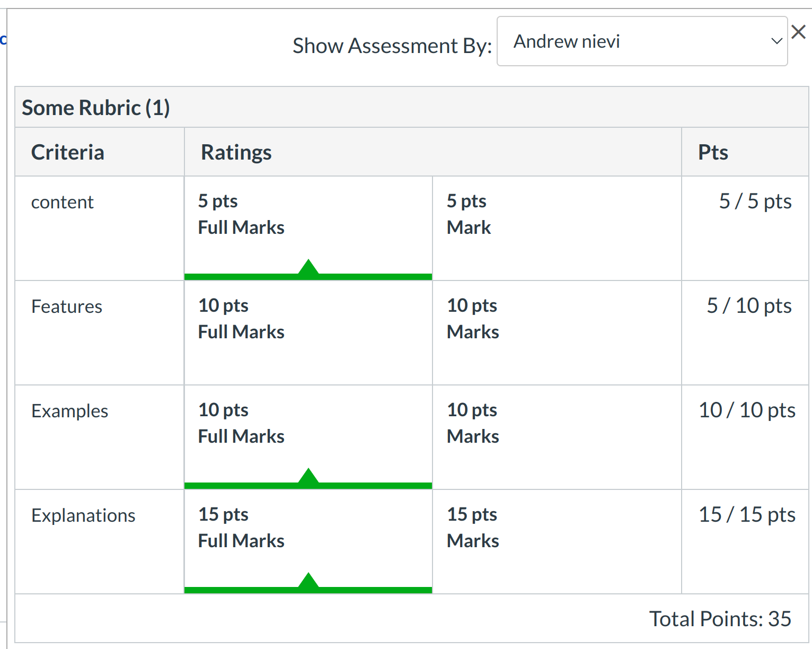Click the Some Rubric (1) title
This screenshot has width=812, height=649.
click(96, 108)
